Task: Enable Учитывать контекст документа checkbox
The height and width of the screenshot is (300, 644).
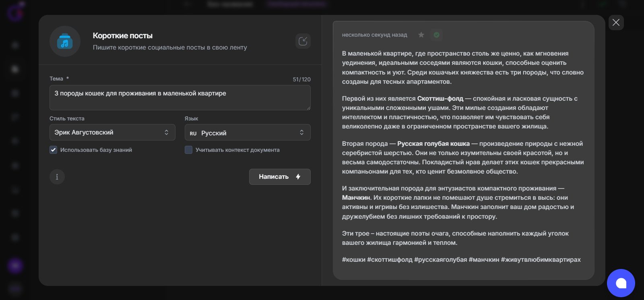Action: pyautogui.click(x=188, y=150)
